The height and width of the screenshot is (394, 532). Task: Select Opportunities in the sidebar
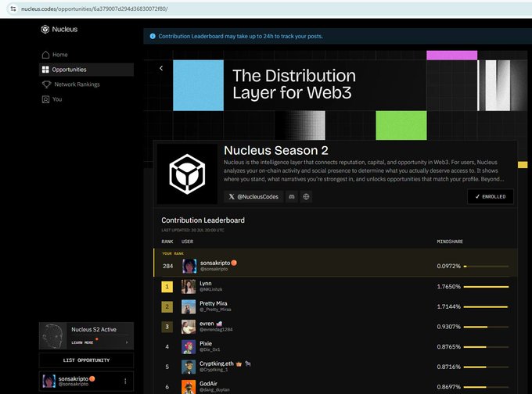pos(86,70)
